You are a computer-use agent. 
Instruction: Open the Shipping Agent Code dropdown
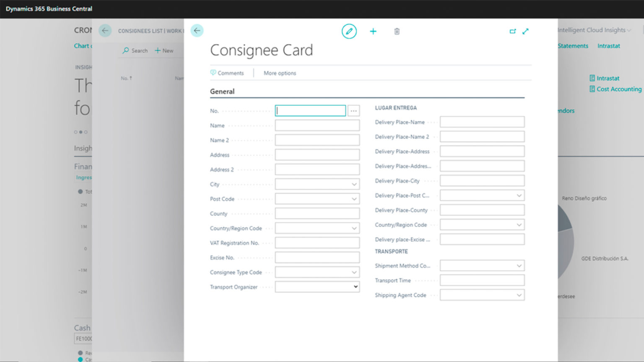(x=519, y=295)
